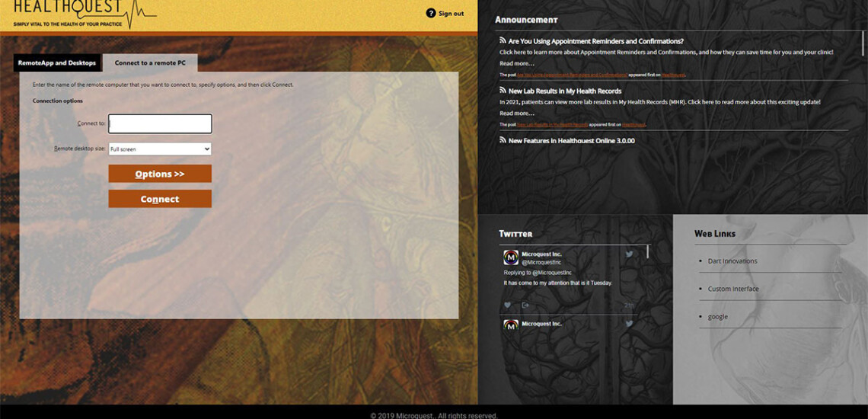Expand connection settings with Options >> button

tap(160, 174)
